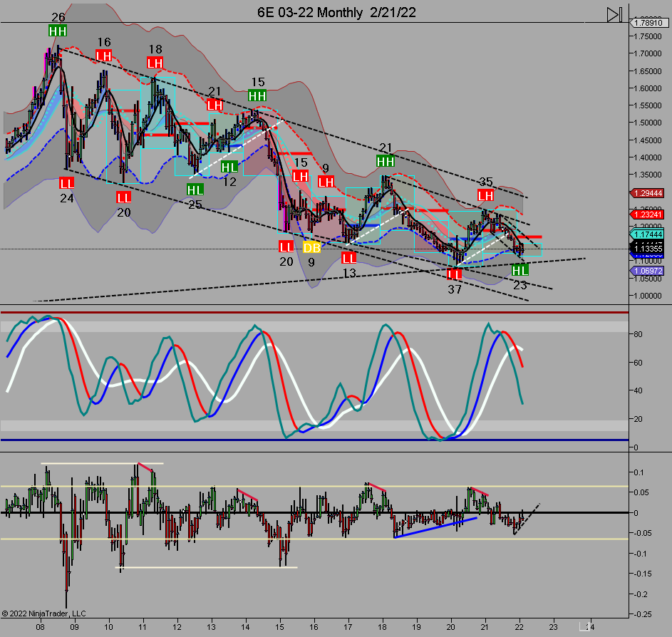Image resolution: width=672 pixels, height=637 pixels.
Task: Click the red LL label above 37
Action: coord(454,274)
